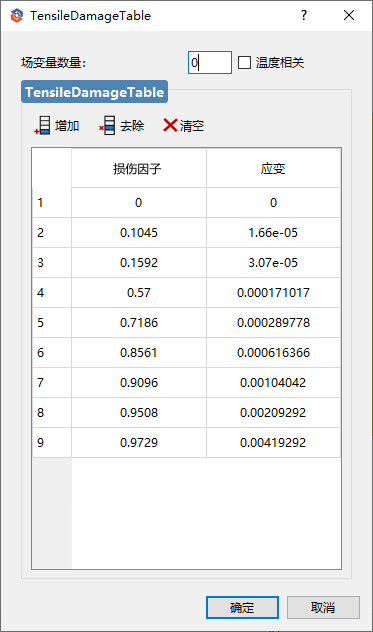The height and width of the screenshot is (632, 373).
Task: Select row header 8
Action: [52, 413]
